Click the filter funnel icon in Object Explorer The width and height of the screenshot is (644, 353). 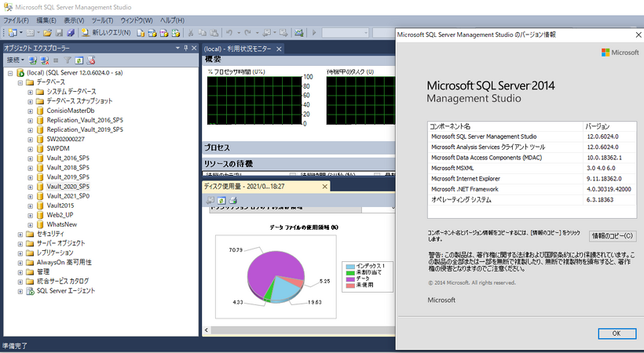click(68, 60)
